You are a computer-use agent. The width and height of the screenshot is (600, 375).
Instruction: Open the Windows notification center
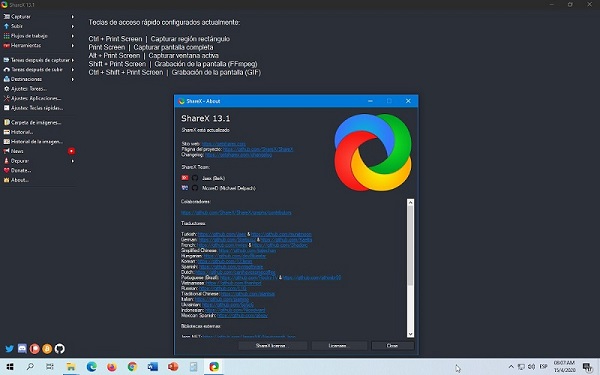point(588,367)
